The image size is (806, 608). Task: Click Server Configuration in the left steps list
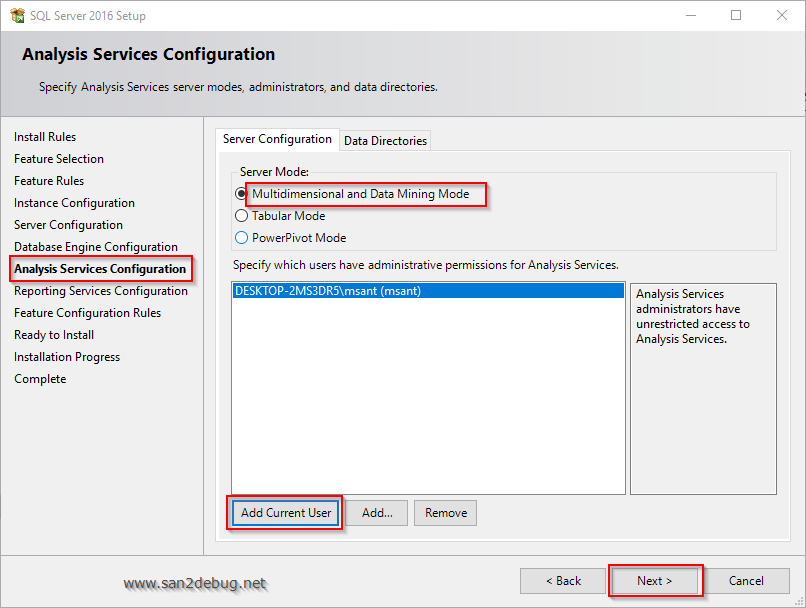68,225
